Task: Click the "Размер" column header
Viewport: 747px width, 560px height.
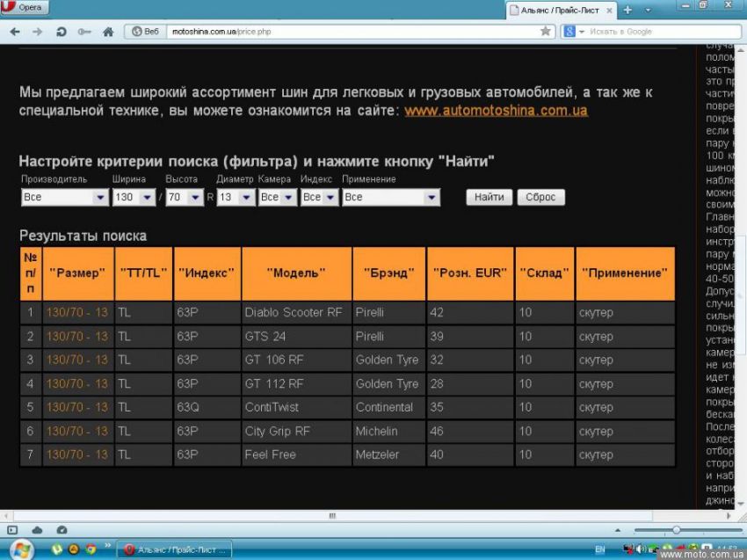Action: 78,273
